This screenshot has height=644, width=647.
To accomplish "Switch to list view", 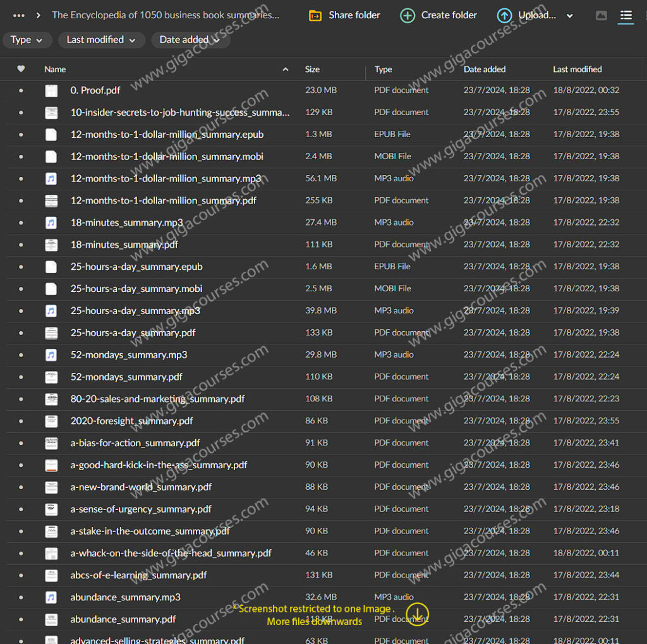I will 626,16.
